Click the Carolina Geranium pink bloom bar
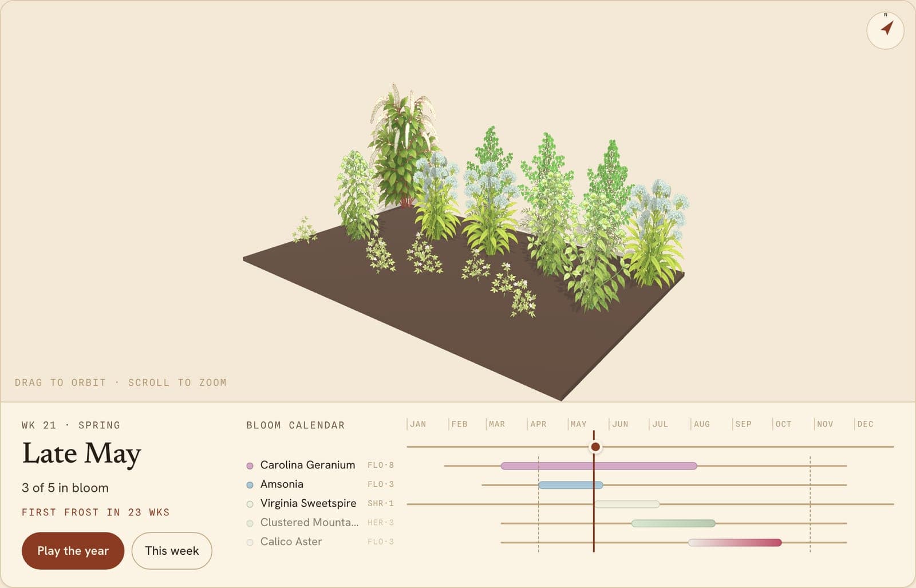 (599, 466)
